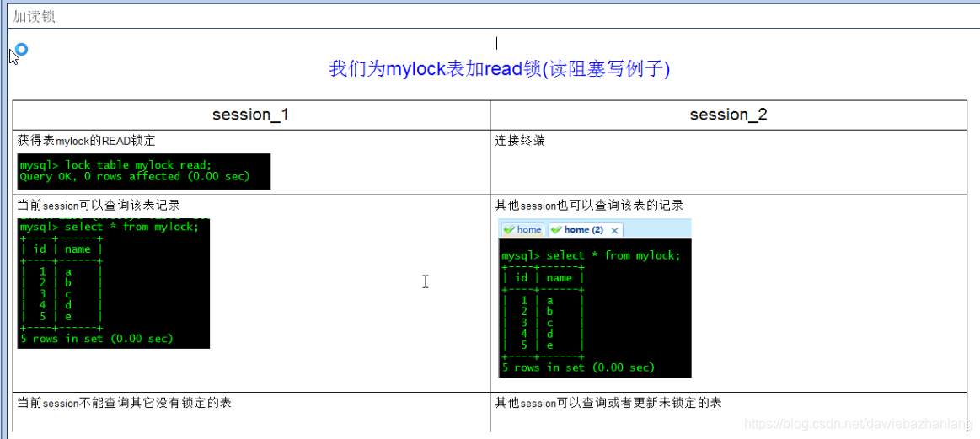Select the session_1 column header
This screenshot has width=980, height=439.
click(x=250, y=115)
